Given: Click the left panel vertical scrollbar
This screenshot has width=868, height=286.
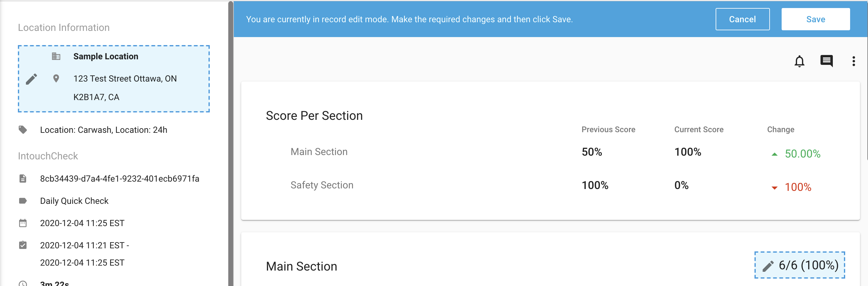Looking at the screenshot, I should point(230,135).
